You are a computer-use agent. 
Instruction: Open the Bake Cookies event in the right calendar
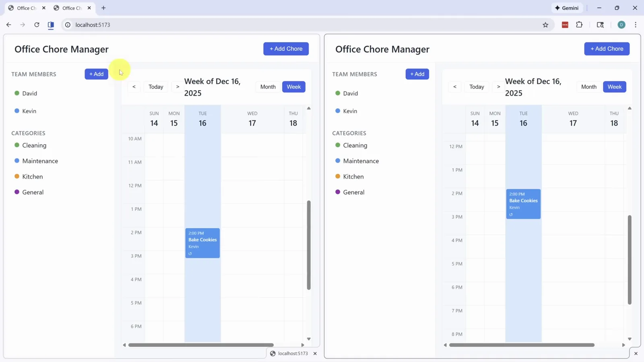pyautogui.click(x=523, y=204)
